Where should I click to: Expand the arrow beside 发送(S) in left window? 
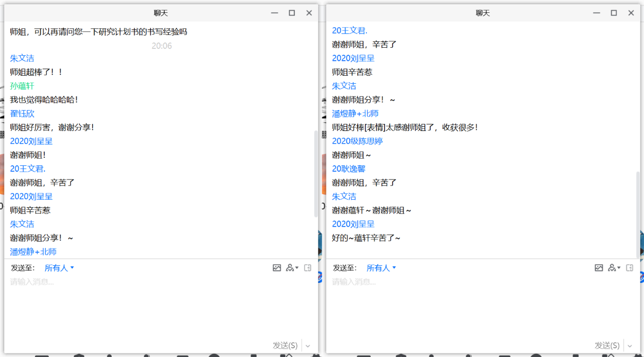click(308, 346)
